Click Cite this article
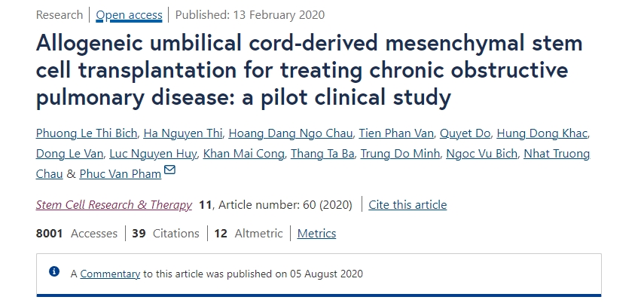The height and width of the screenshot is (303, 644). [x=407, y=204]
